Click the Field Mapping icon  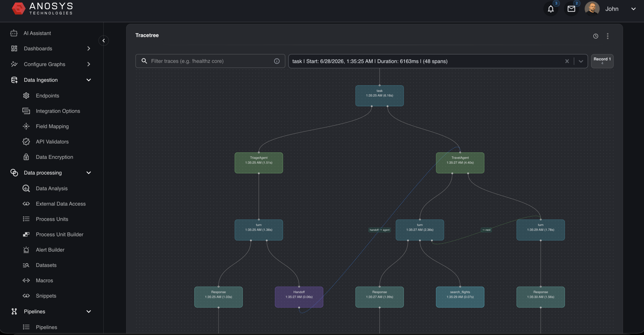click(26, 126)
